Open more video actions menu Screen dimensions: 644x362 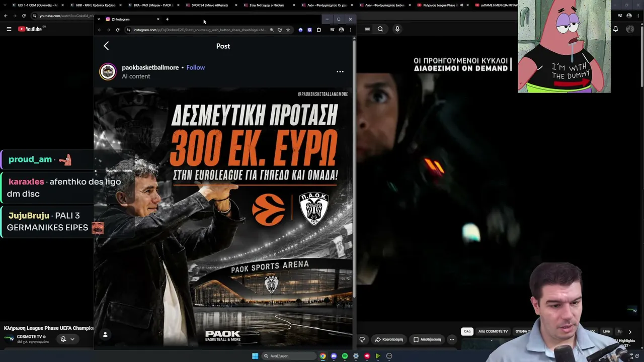(x=452, y=339)
